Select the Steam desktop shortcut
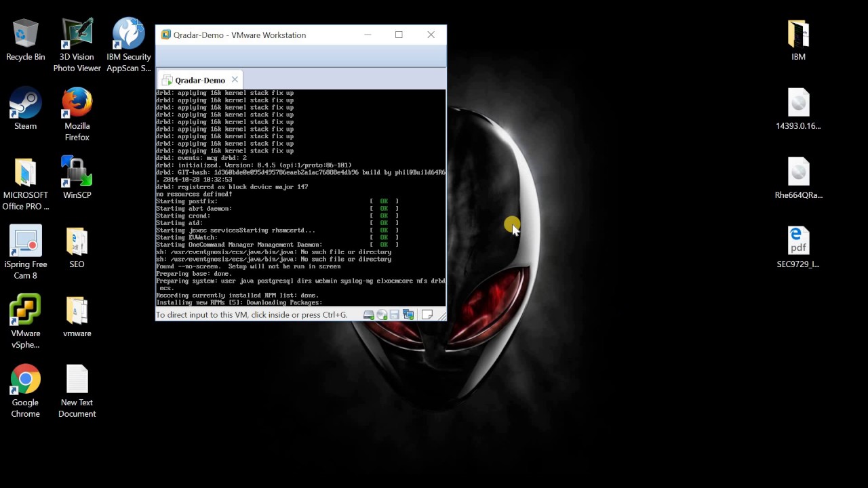The height and width of the screenshot is (488, 868). point(25,108)
